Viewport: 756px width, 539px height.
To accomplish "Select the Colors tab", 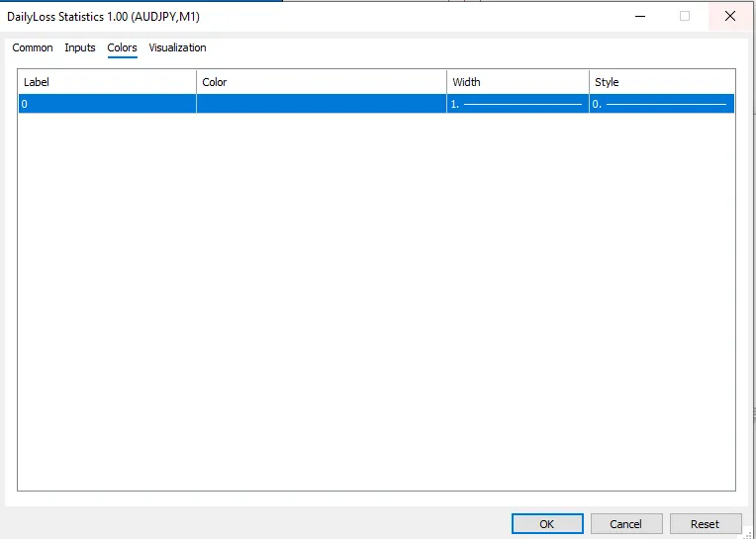I will tap(122, 47).
